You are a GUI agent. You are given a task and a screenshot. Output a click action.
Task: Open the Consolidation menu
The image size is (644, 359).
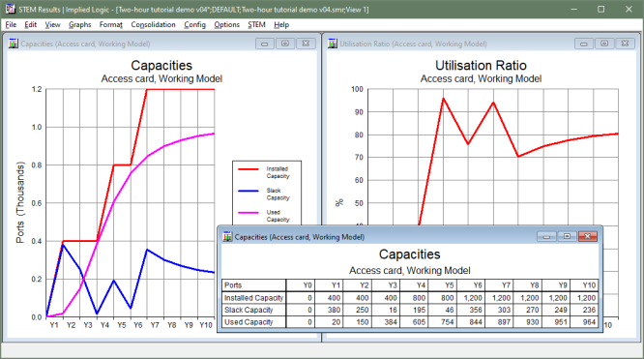[x=153, y=24]
